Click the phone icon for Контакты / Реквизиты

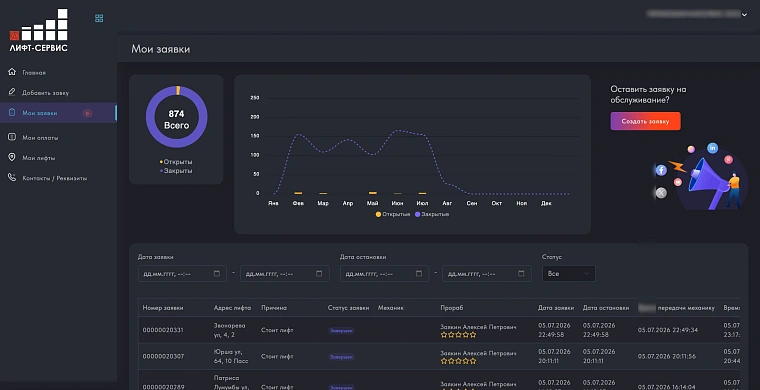[12, 178]
